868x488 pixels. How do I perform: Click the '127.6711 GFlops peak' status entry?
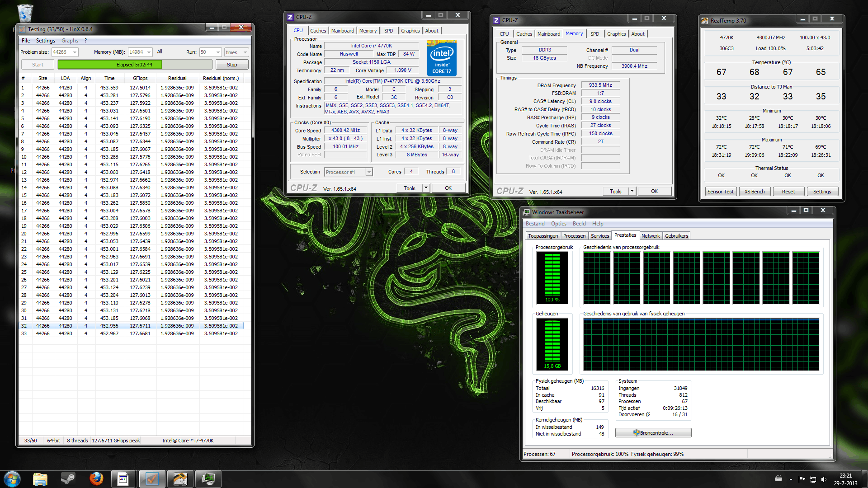click(116, 441)
